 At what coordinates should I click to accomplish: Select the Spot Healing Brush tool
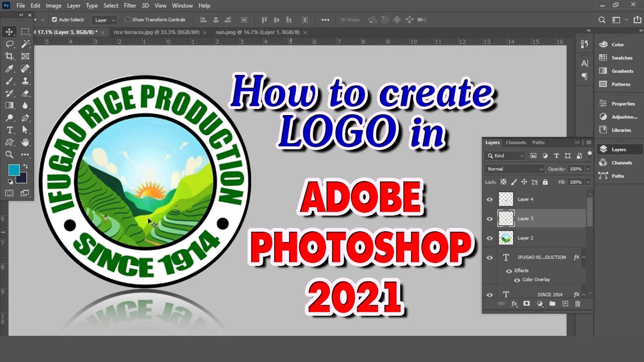25,68
